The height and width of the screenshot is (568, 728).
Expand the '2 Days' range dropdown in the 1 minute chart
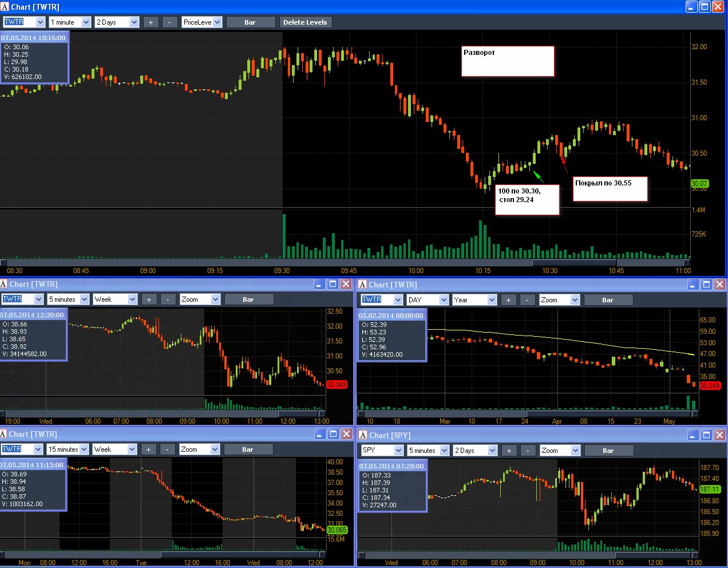pos(134,22)
